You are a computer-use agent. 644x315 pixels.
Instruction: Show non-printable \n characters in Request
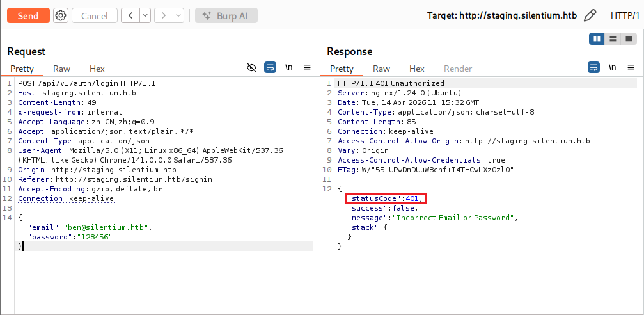pos(289,67)
